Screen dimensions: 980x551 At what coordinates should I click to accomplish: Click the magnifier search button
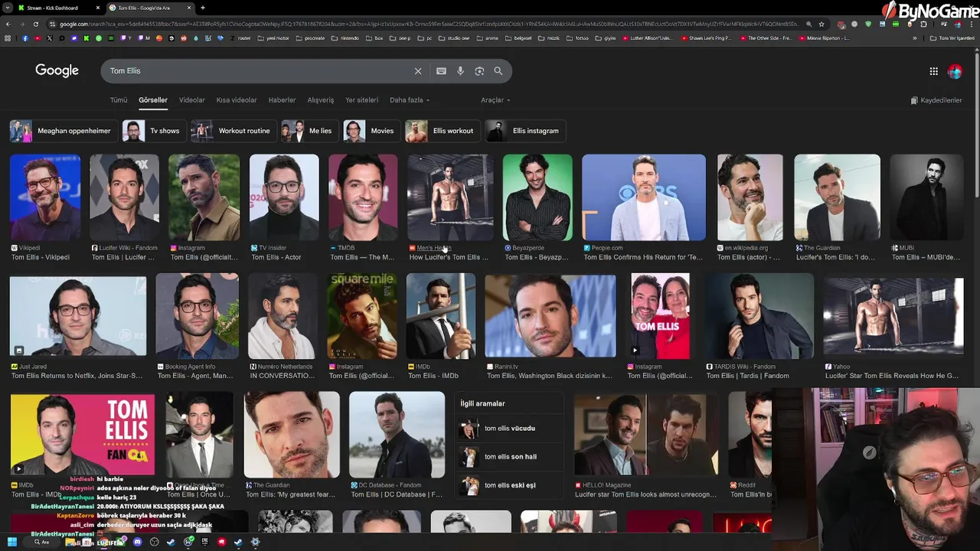(x=498, y=71)
